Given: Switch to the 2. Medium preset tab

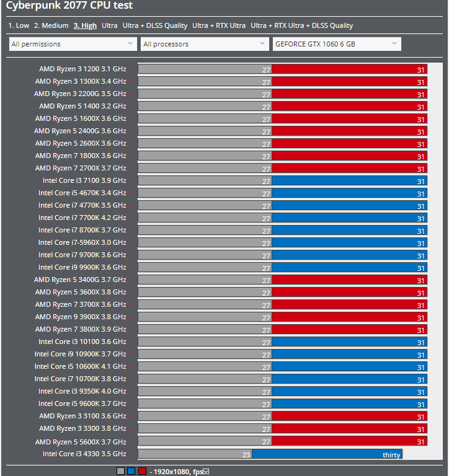Looking at the screenshot, I should (51, 25).
